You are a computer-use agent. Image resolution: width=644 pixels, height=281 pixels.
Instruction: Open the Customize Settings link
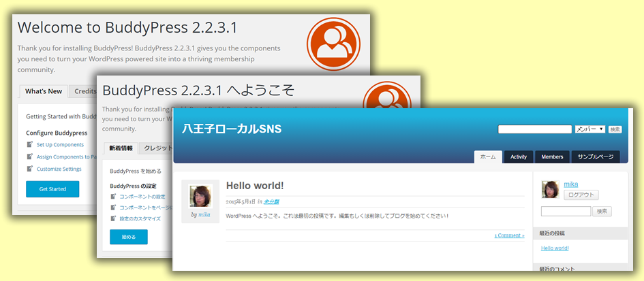[59, 169]
